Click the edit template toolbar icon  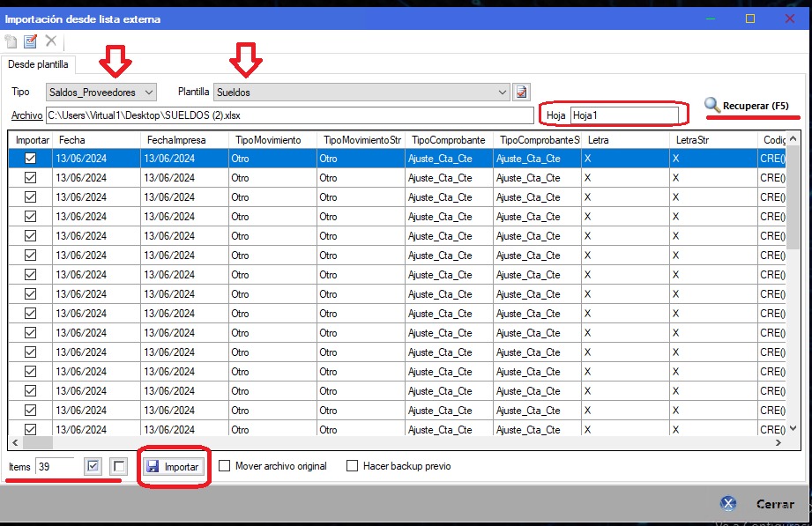coord(31,41)
